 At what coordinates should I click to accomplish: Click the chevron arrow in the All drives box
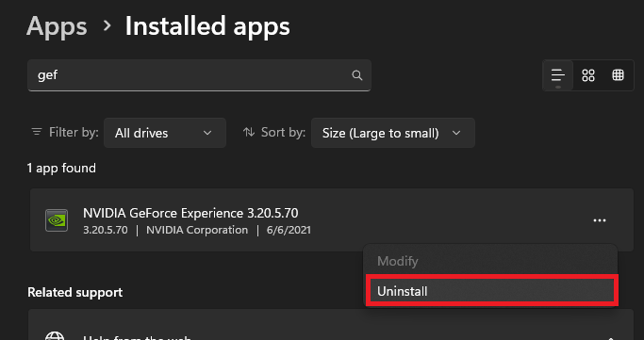click(207, 133)
